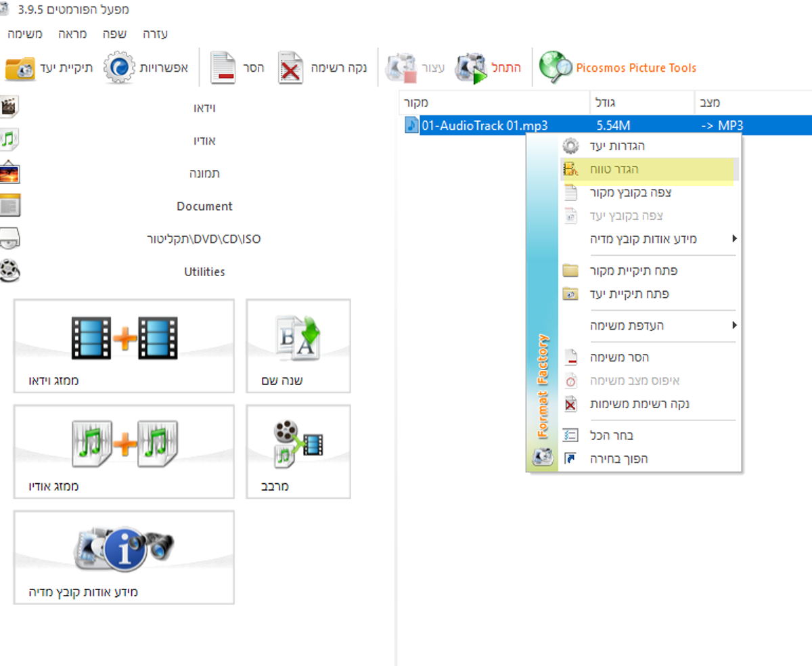This screenshot has width=812, height=666.
Task: Expand the תמונה category picture icon
Action: pyautogui.click(x=9, y=173)
